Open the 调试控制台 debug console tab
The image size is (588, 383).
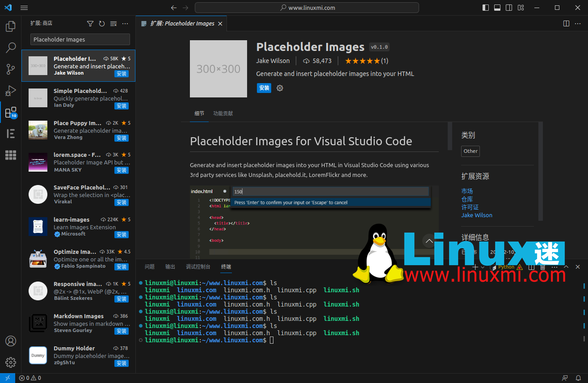198,267
